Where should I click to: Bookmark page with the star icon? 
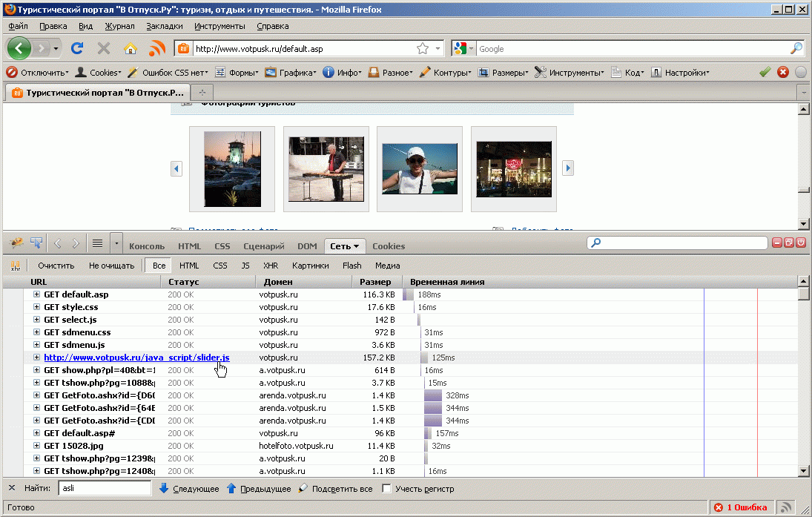(x=423, y=49)
